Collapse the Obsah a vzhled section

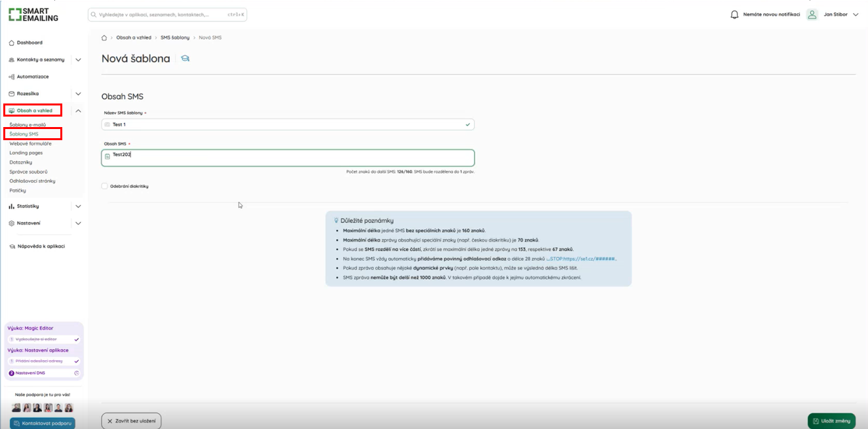click(x=78, y=111)
